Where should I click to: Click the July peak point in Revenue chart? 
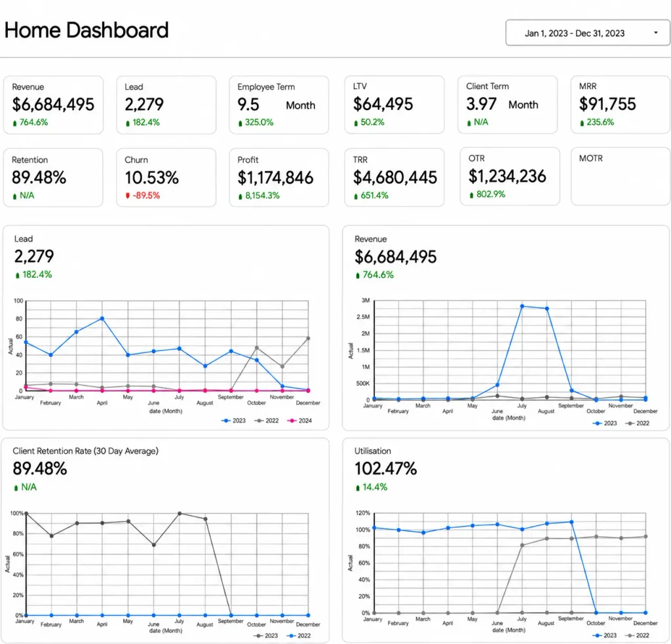click(x=522, y=306)
